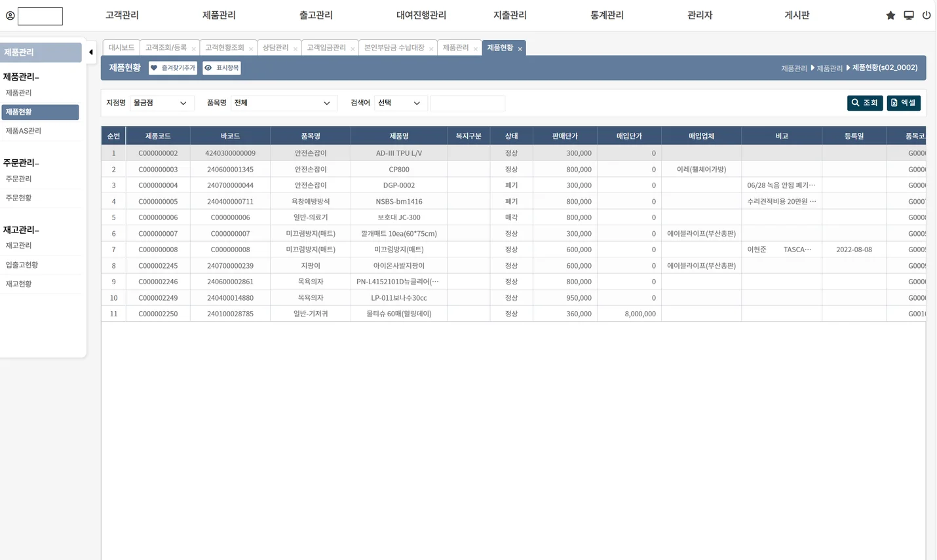Close the 고객조회/등록 tab
937x560 pixels.
pyautogui.click(x=193, y=49)
